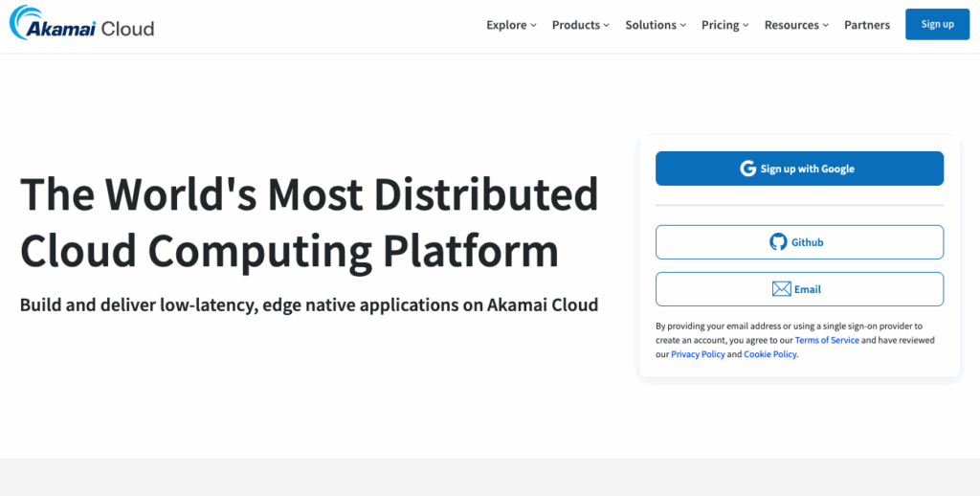Image resolution: width=980 pixels, height=496 pixels.
Task: Choose Sign up with Google
Action: click(799, 169)
